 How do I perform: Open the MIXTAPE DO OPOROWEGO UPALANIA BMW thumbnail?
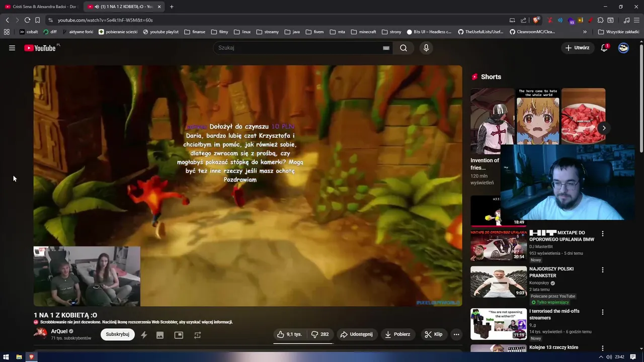tap(499, 246)
